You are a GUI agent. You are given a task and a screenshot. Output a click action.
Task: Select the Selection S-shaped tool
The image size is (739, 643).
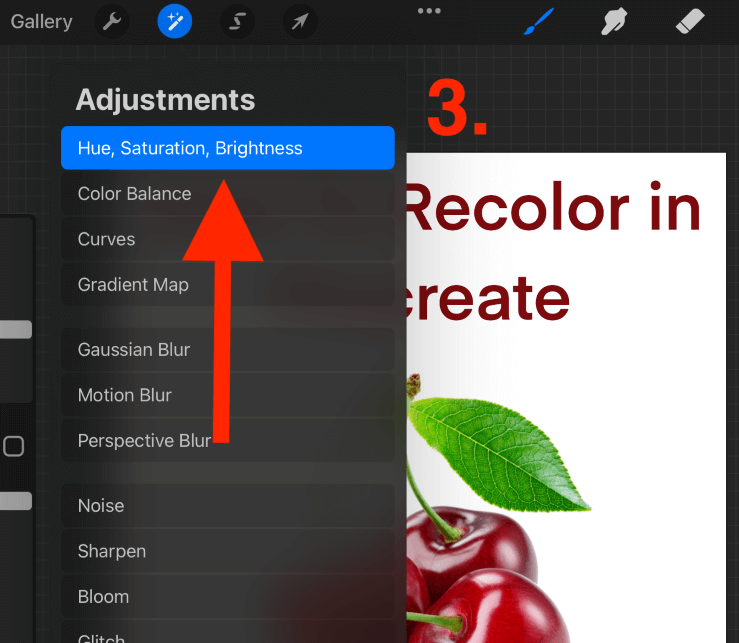pos(238,21)
